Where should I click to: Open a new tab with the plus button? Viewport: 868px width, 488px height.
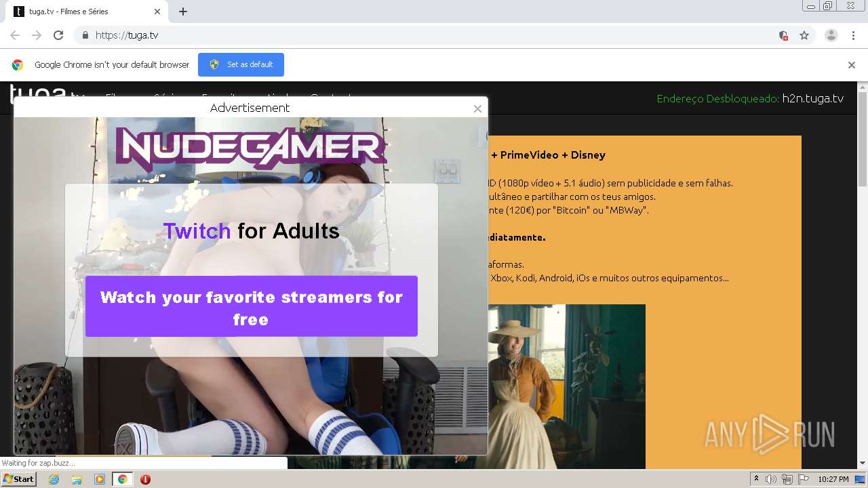coord(183,12)
